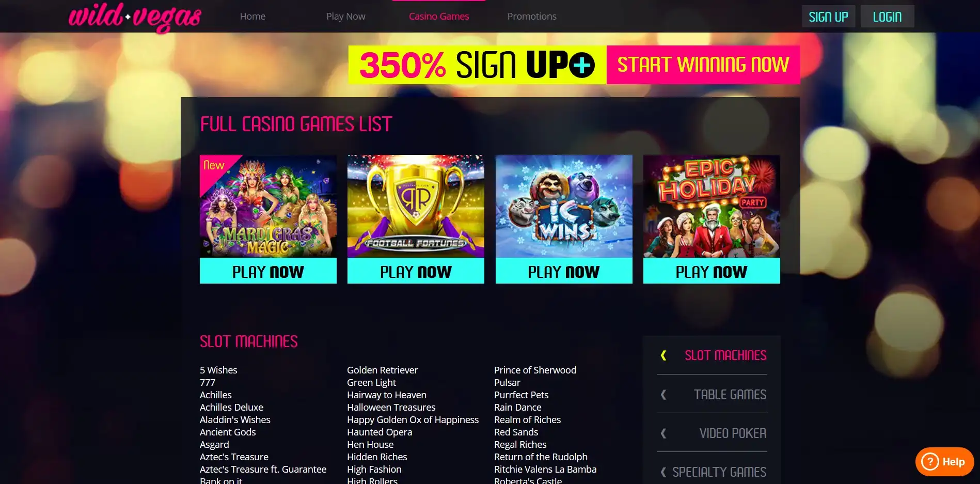Click Play Now under Icy Wins
Viewport: 980px width, 484px height.
[564, 271]
